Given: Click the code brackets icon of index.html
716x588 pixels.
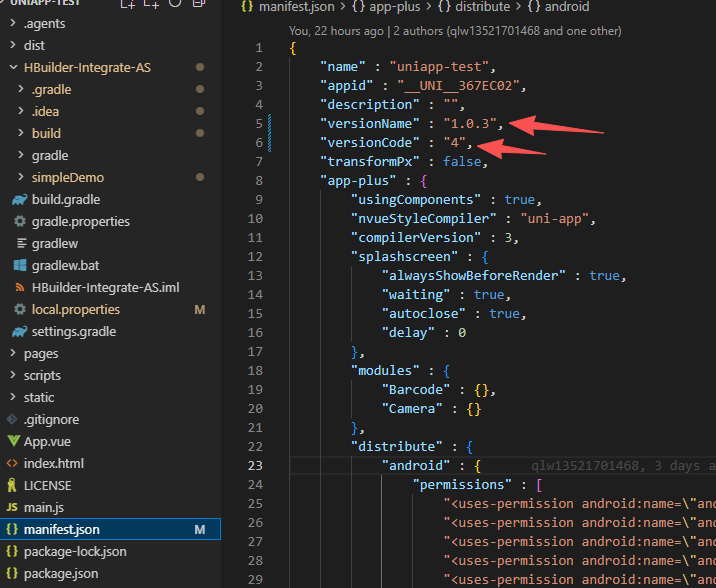Looking at the screenshot, I should (x=12, y=463).
